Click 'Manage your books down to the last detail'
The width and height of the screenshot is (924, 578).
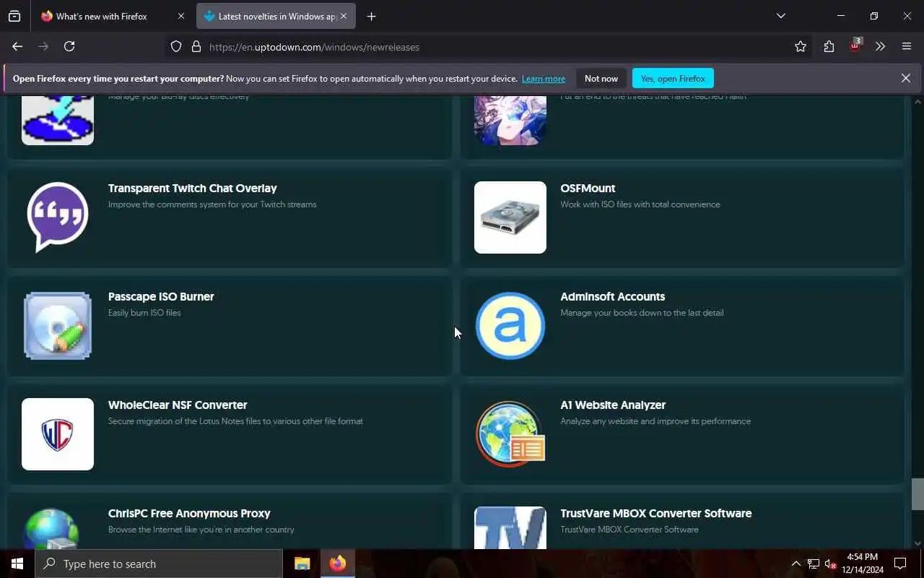[x=642, y=313]
